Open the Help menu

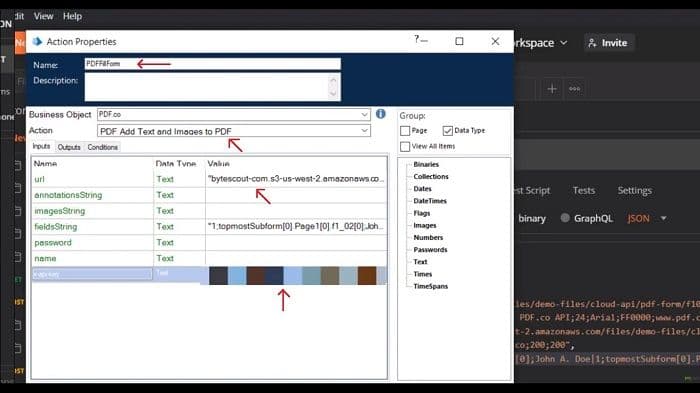pyautogui.click(x=72, y=16)
